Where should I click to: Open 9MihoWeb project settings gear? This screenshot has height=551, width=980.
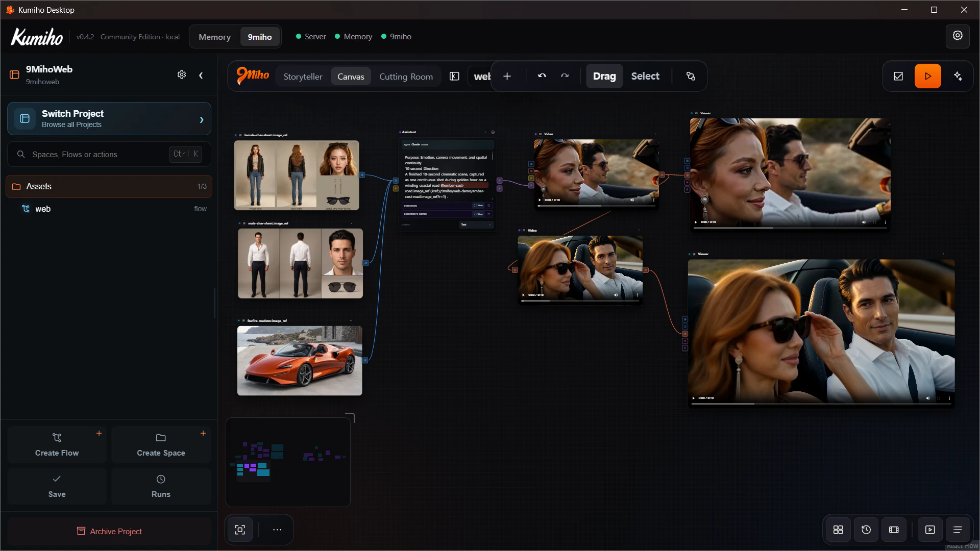182,74
